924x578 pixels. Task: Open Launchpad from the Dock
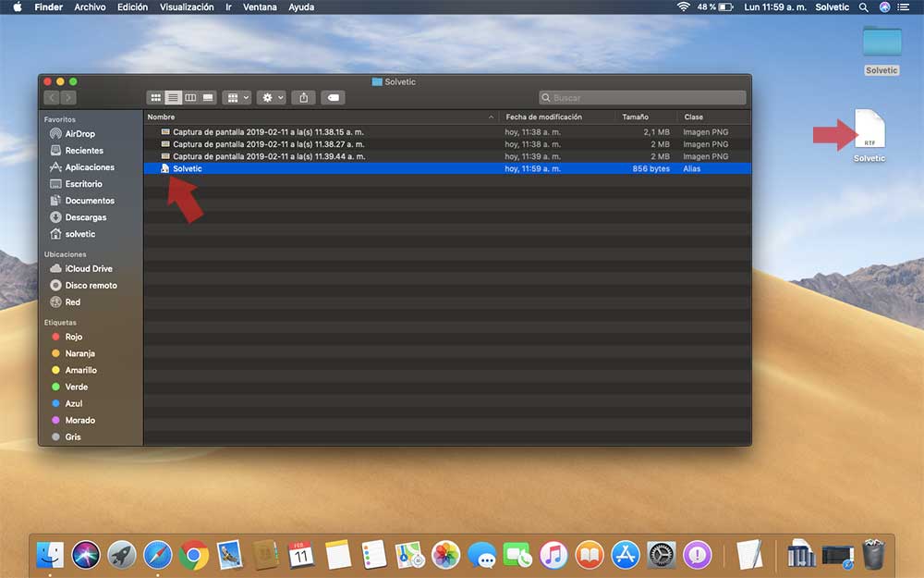coord(122,554)
